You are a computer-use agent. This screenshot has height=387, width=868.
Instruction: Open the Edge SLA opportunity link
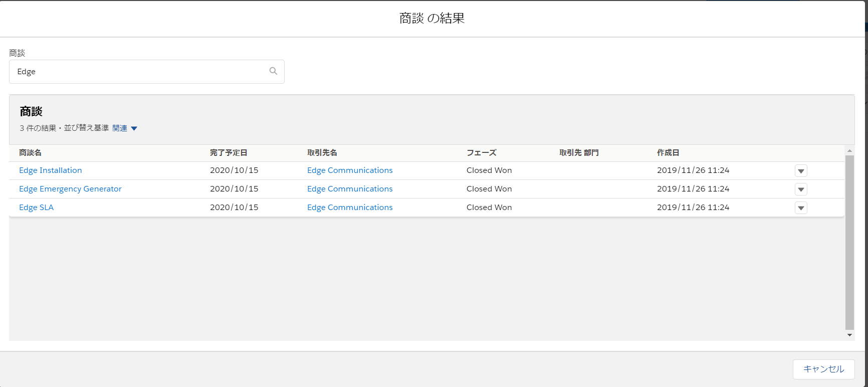(x=36, y=208)
